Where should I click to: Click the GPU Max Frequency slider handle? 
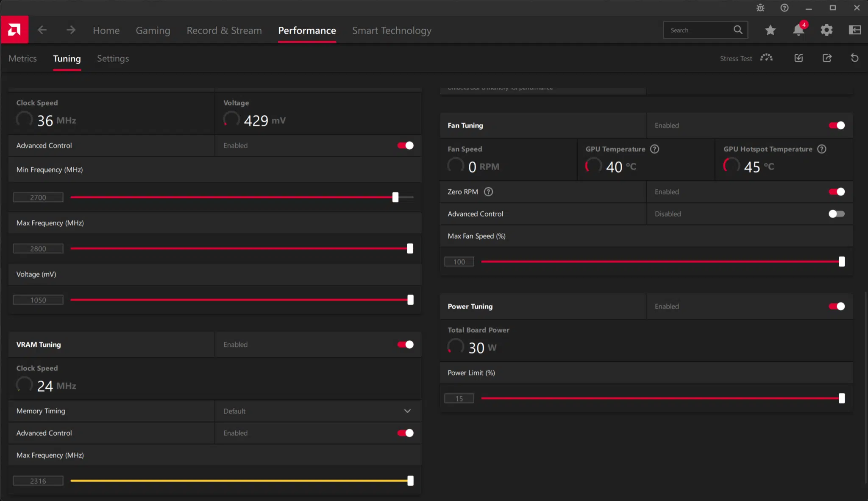click(410, 248)
